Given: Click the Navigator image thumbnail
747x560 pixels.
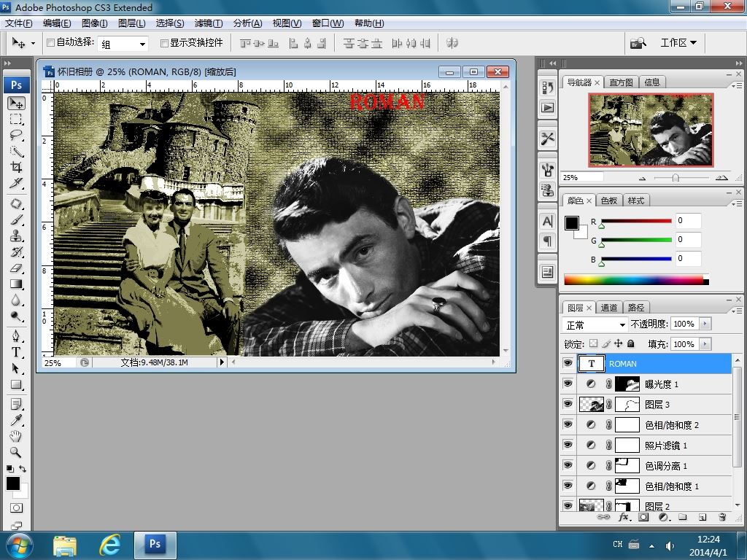Looking at the screenshot, I should pos(651,130).
